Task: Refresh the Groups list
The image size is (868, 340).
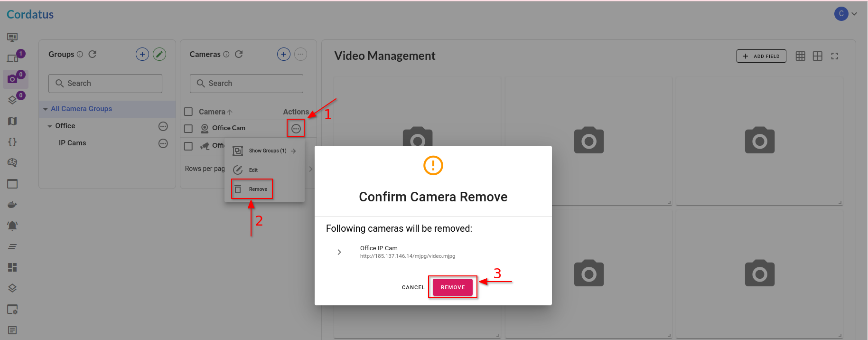Action: (93, 54)
